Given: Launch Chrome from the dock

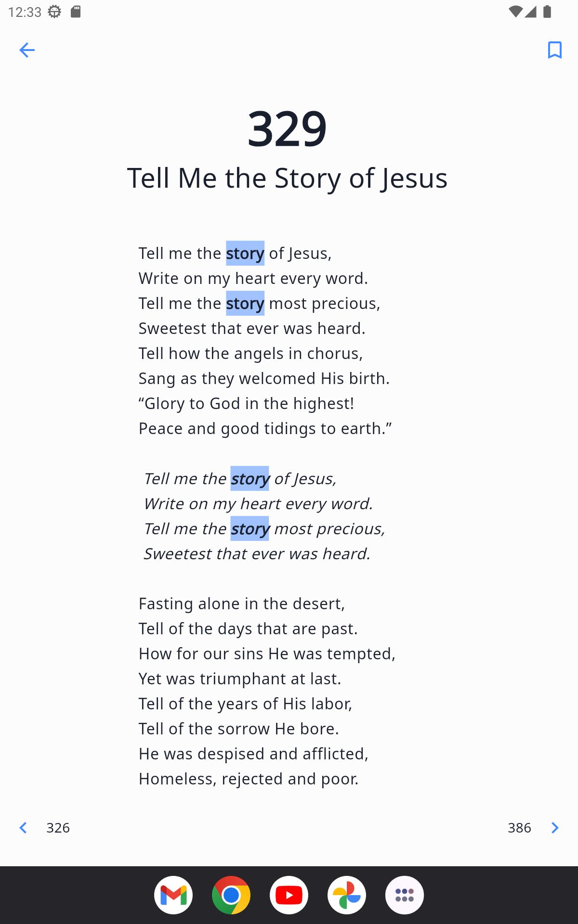Looking at the screenshot, I should [x=231, y=895].
